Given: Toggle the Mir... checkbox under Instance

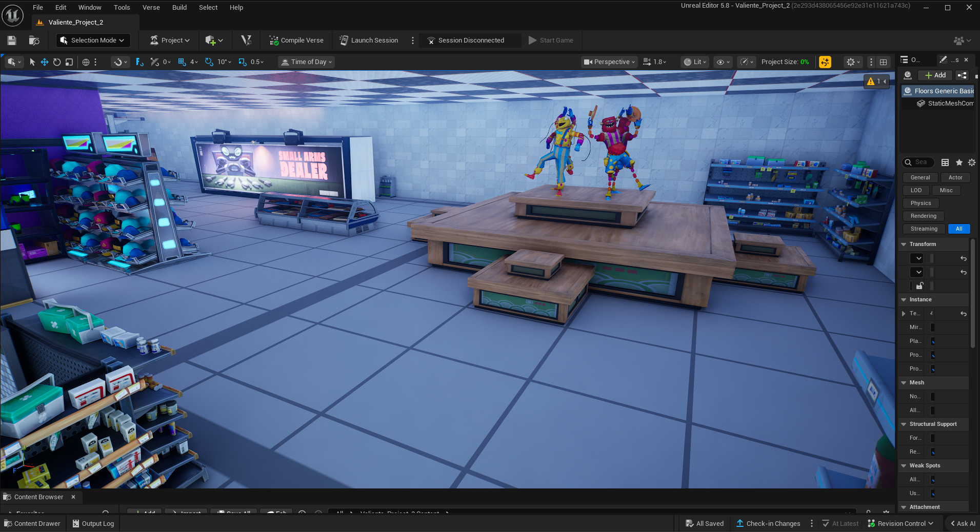Looking at the screenshot, I should [932, 328].
